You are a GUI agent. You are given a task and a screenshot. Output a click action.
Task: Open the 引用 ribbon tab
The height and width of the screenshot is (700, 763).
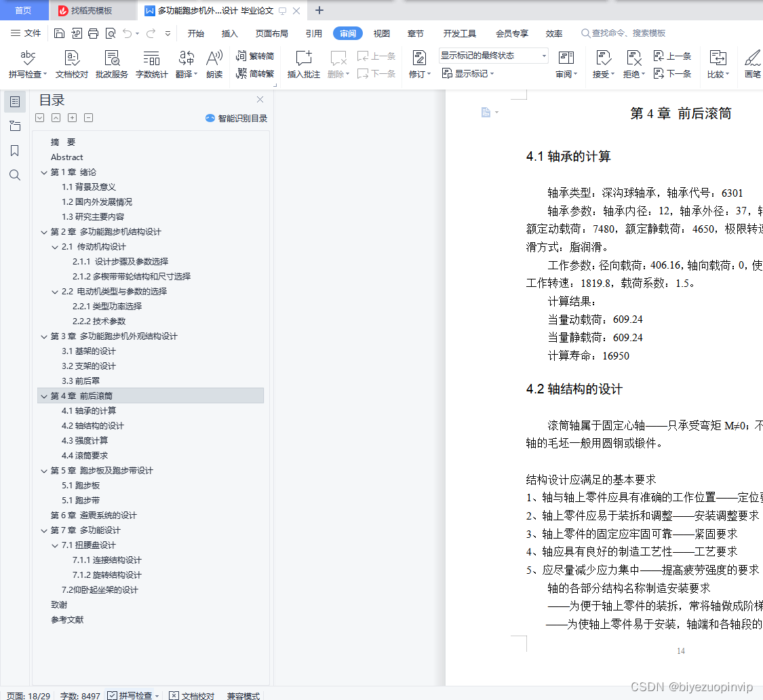314,33
